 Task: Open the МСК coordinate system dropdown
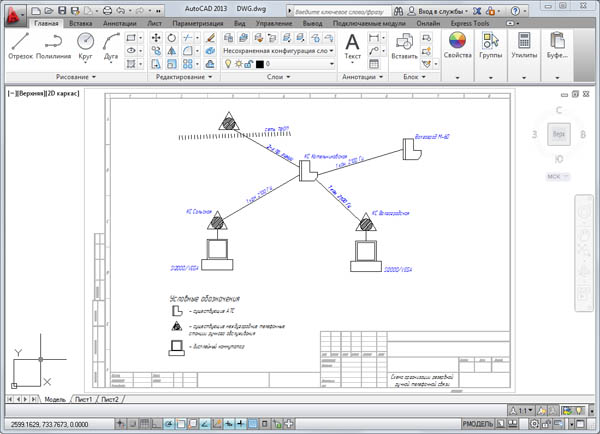558,176
